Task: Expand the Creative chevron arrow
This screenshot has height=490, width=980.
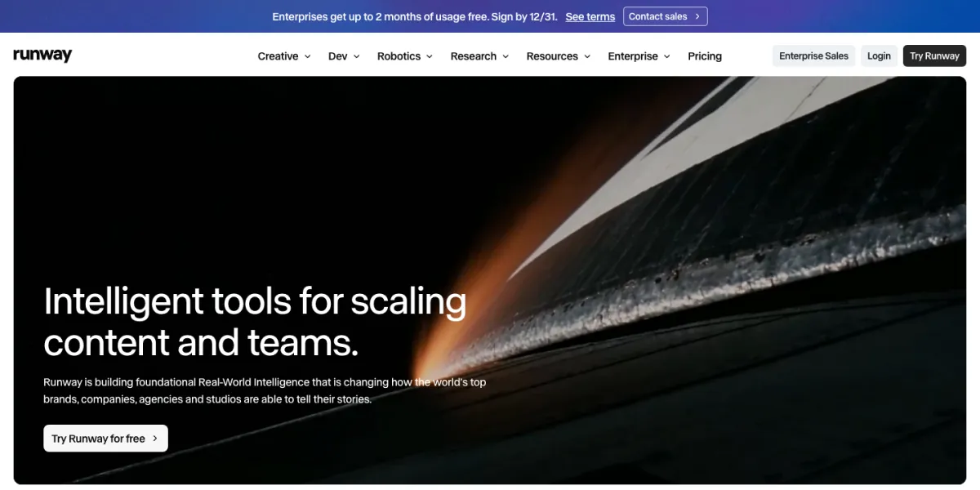Action: [308, 56]
